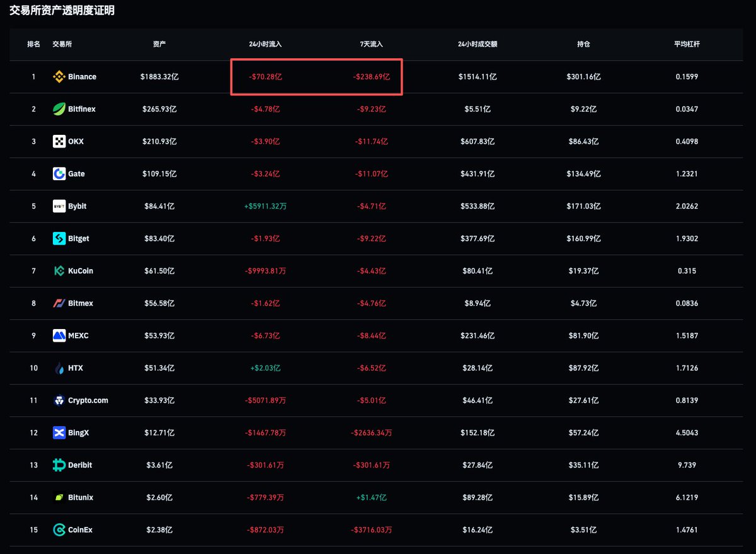Open the Crypto.com exchange name link
The image size is (756, 554).
tap(88, 400)
